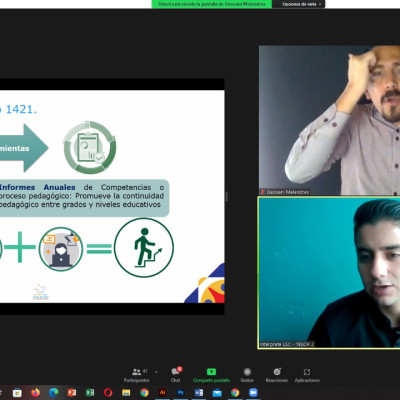Click Compartir pantalla share button
This screenshot has width=400, height=400.
tap(211, 375)
